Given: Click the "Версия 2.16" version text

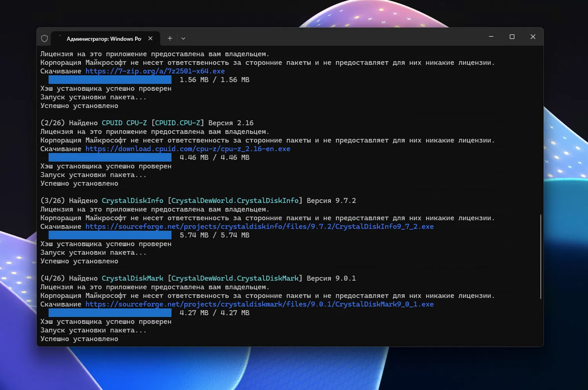Looking at the screenshot, I should click(231, 123).
